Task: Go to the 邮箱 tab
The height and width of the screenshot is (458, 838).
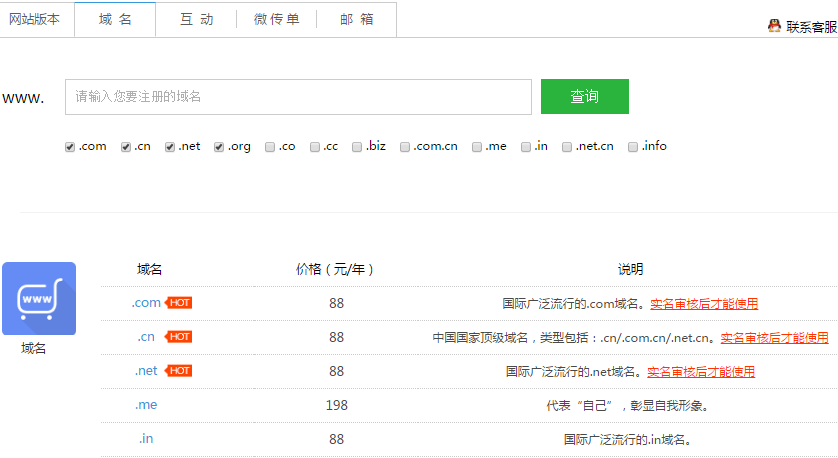Action: 356,19
